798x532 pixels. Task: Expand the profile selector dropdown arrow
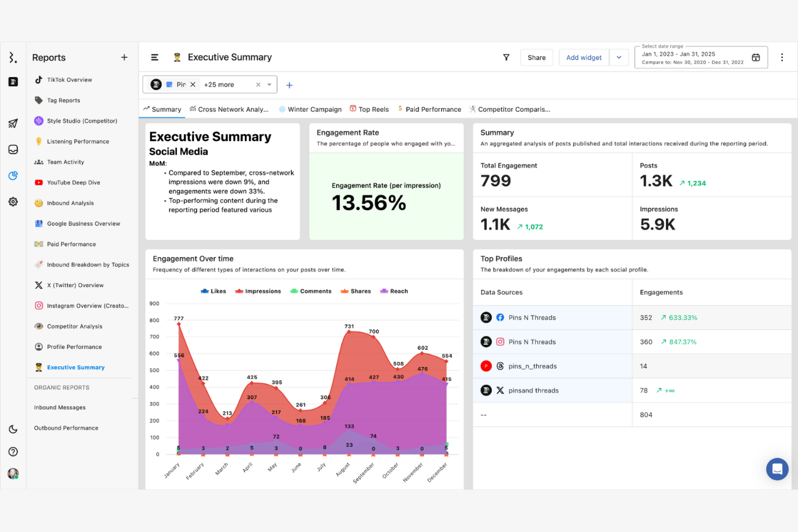[270, 85]
